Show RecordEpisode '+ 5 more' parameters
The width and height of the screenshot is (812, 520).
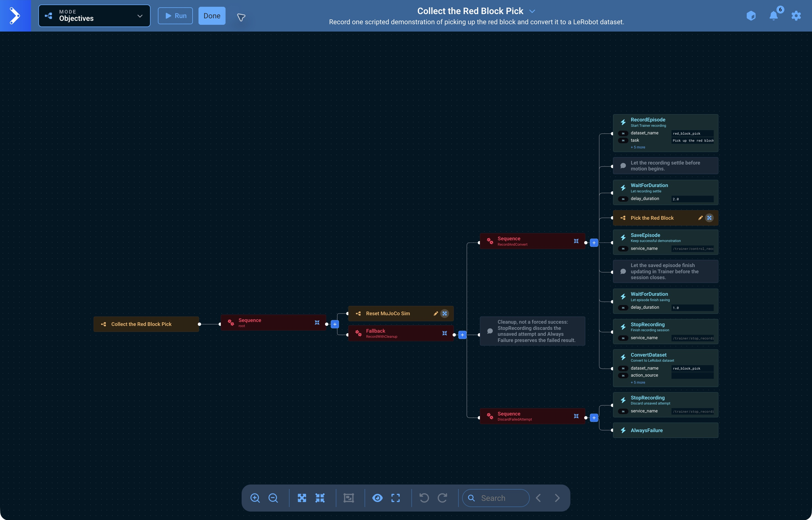pyautogui.click(x=638, y=148)
